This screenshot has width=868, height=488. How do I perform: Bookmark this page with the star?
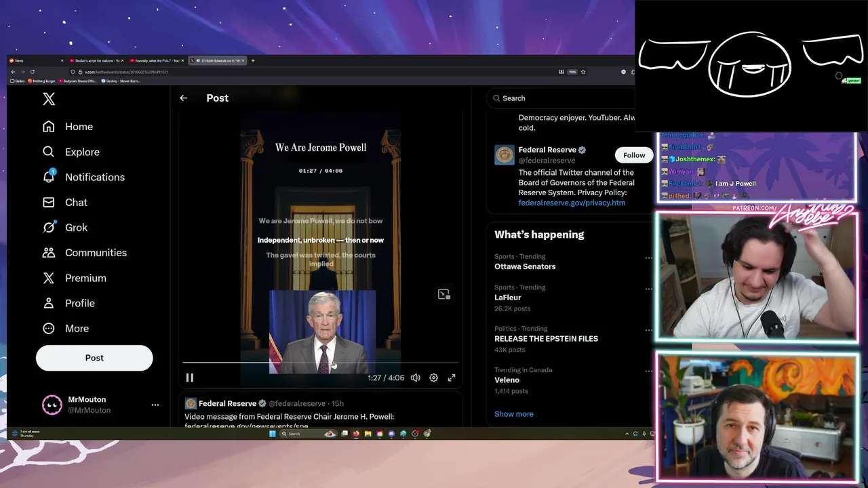pyautogui.click(x=583, y=72)
